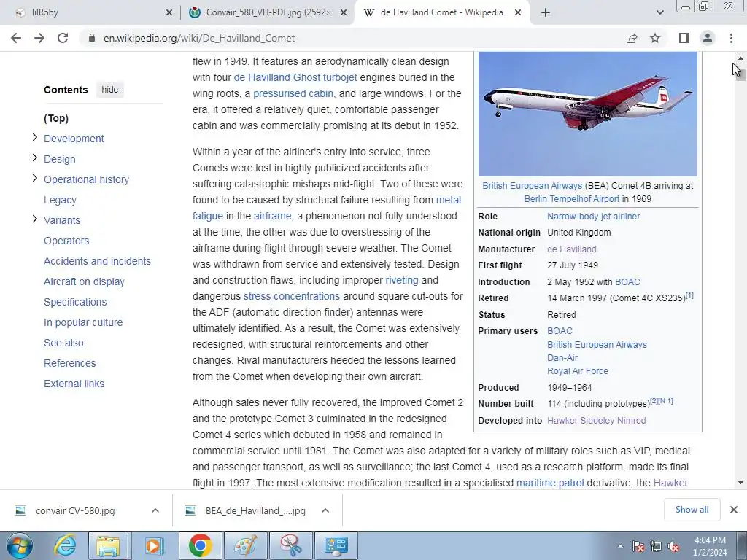Open Windows Explorer from taskbar
This screenshot has height=560, width=747.
pyautogui.click(x=108, y=545)
